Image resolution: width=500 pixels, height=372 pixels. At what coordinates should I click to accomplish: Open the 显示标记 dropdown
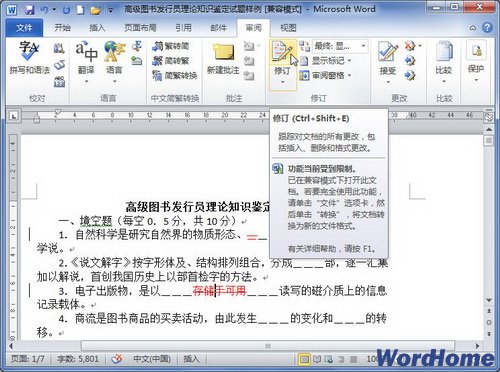325,61
